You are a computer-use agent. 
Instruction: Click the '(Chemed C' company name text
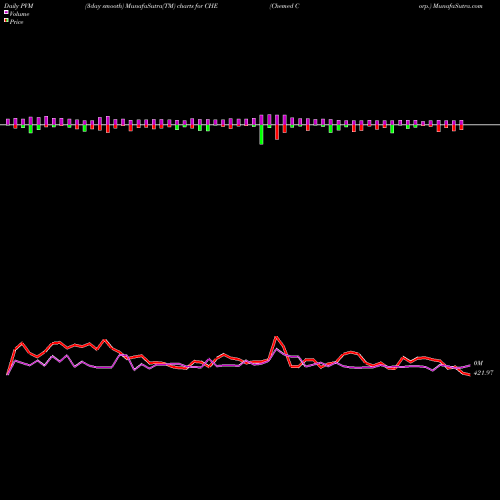coord(284,6)
